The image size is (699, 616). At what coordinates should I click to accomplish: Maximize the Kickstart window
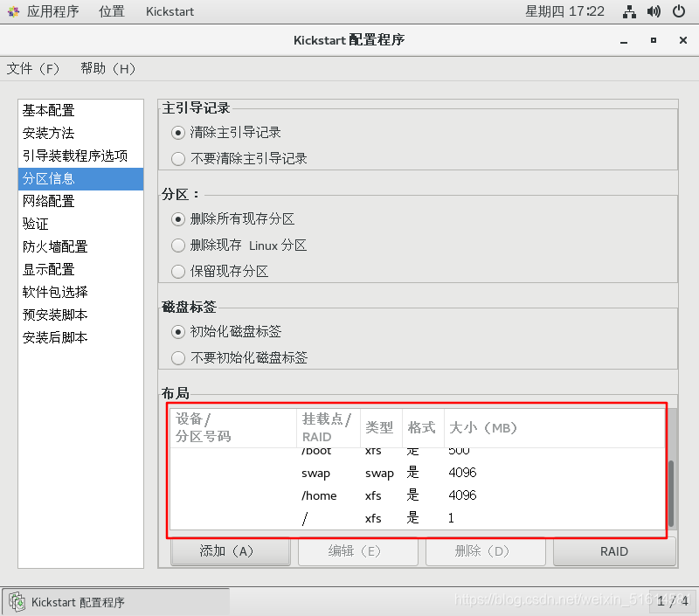pyautogui.click(x=653, y=40)
